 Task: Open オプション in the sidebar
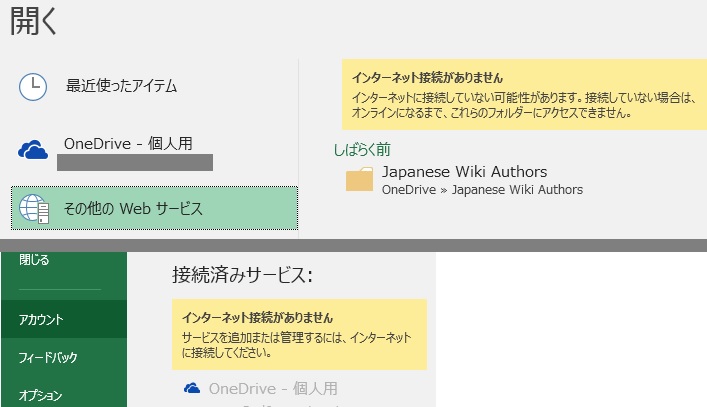[64, 395]
